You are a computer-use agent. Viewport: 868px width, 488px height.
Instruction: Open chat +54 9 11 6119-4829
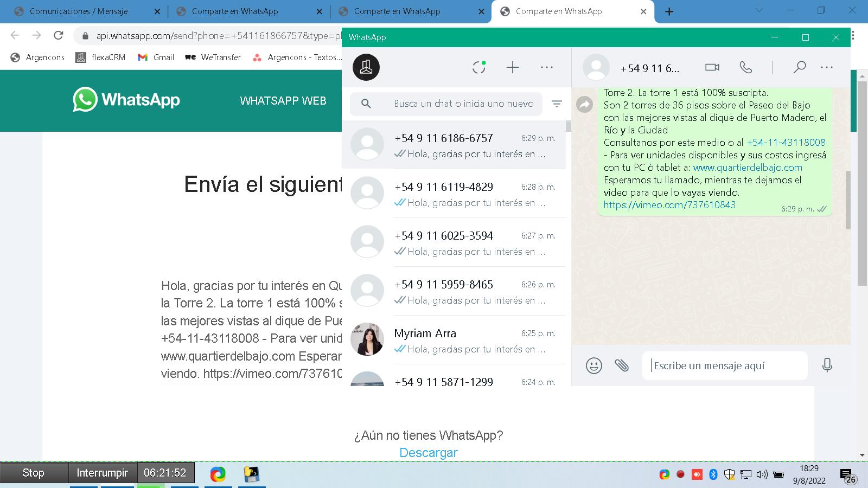pyautogui.click(x=454, y=194)
